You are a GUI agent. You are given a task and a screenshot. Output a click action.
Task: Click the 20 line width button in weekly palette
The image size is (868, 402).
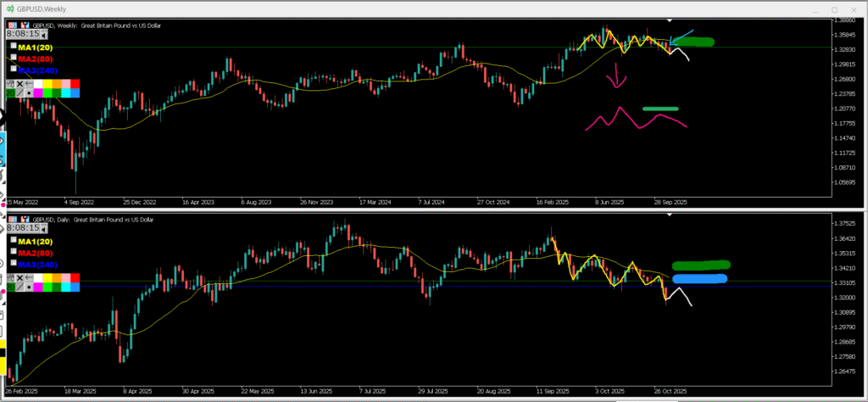[9, 92]
